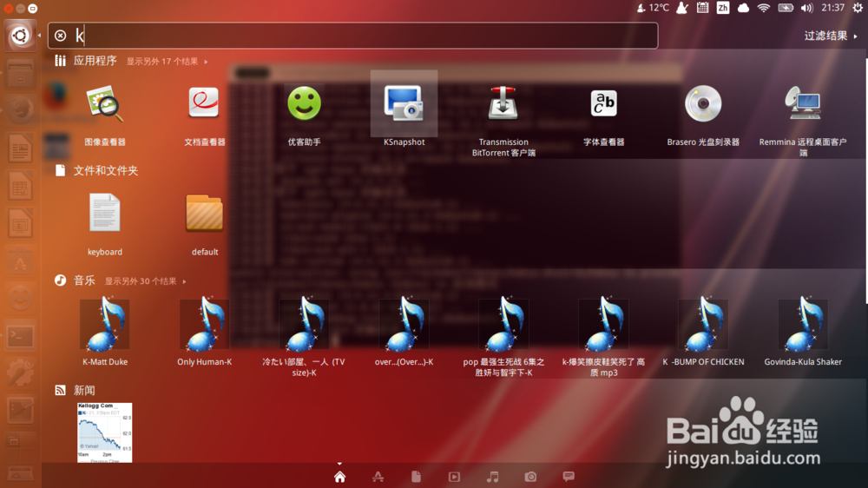Open the default folder
This screenshot has width=868, height=488.
204,214
